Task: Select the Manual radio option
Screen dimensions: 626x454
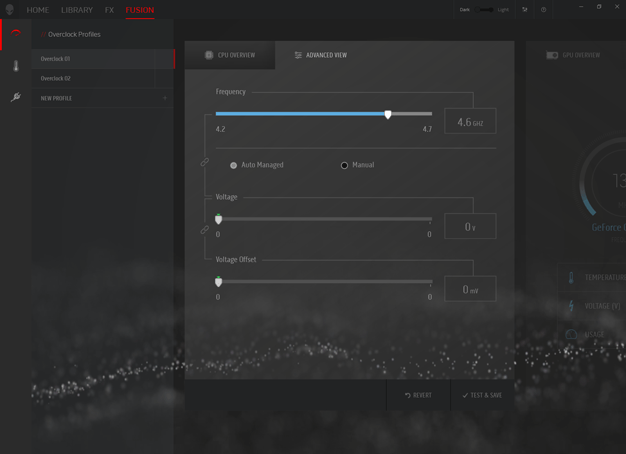Action: 344,165
